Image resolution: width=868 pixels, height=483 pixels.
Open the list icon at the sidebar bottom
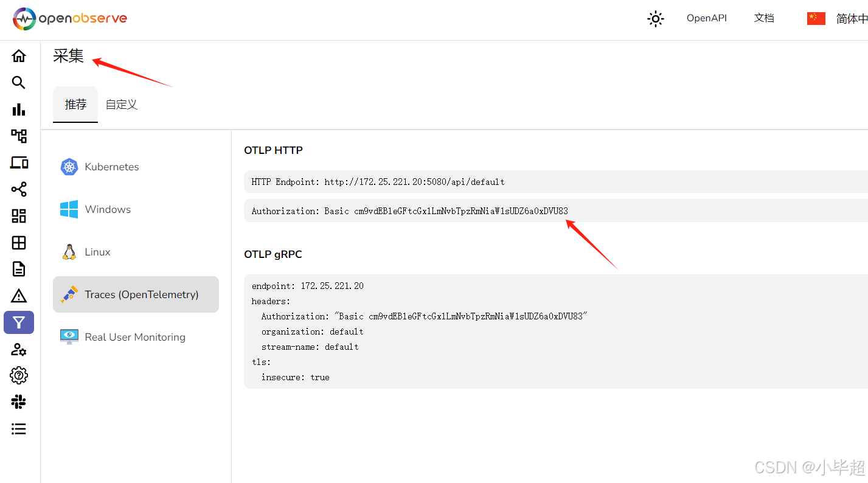pos(19,429)
